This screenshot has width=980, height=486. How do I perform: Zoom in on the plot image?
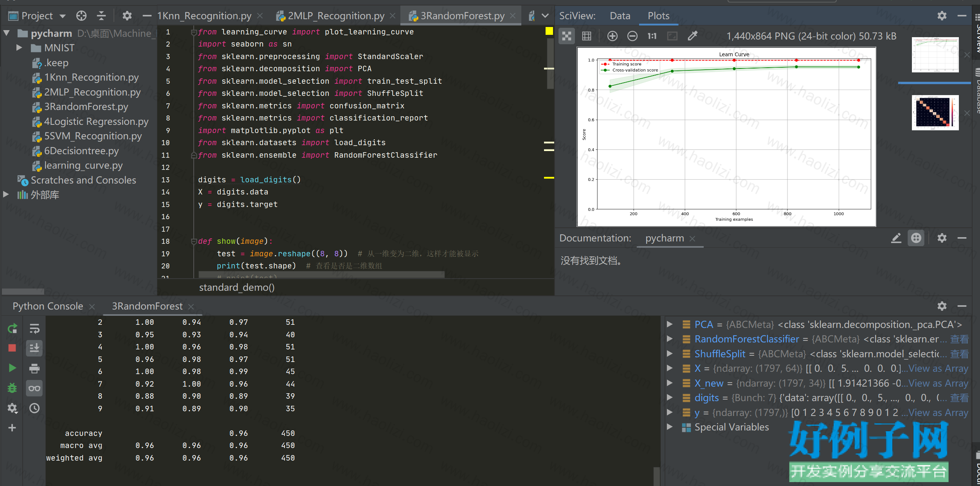point(612,36)
